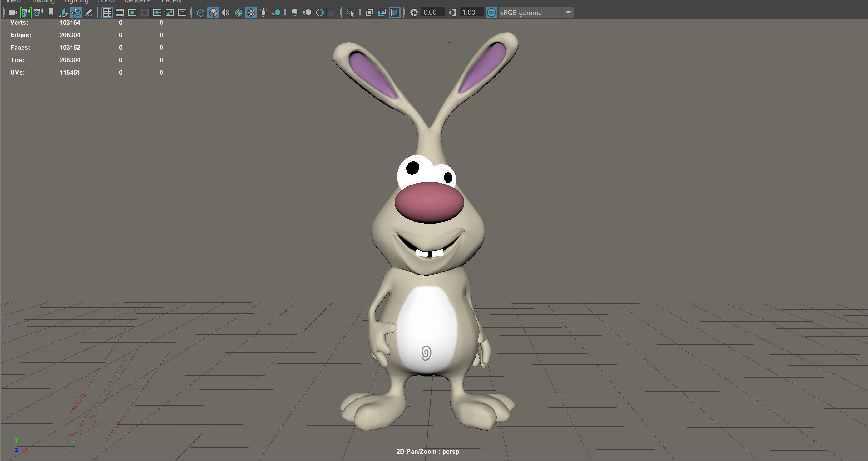Click the Gamma value field 1.00
Image resolution: width=868 pixels, height=461 pixels.
click(472, 13)
